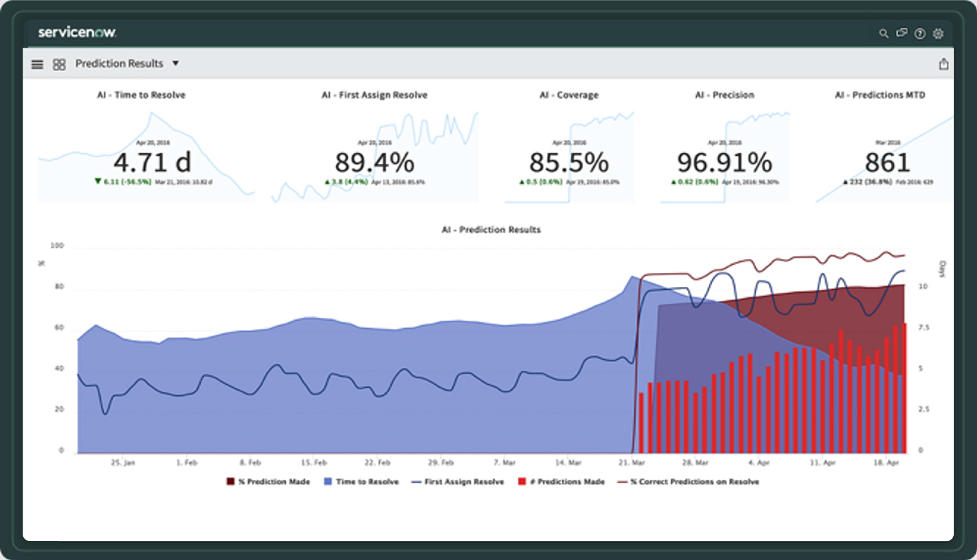Click the green 6.11 (-56.5%) change indicator
977x560 pixels.
click(123, 182)
